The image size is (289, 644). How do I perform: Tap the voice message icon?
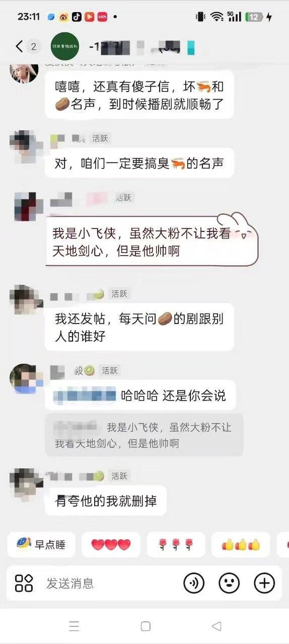[194, 583]
